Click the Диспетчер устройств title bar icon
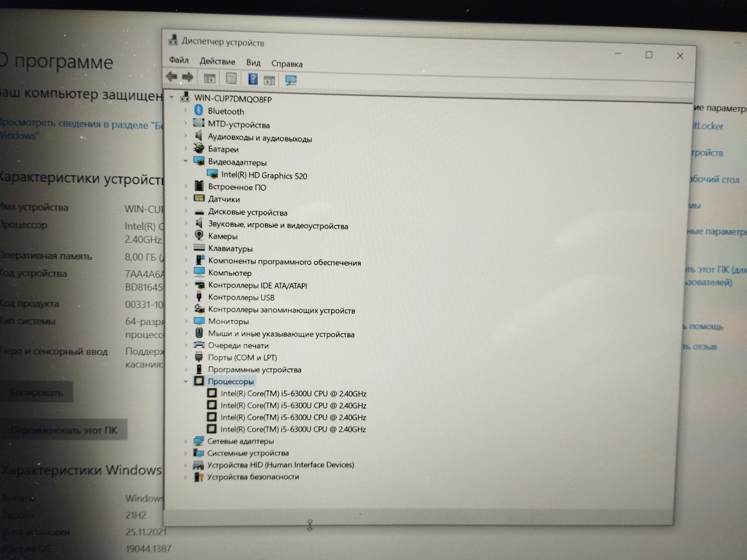The image size is (747, 560). (x=173, y=40)
